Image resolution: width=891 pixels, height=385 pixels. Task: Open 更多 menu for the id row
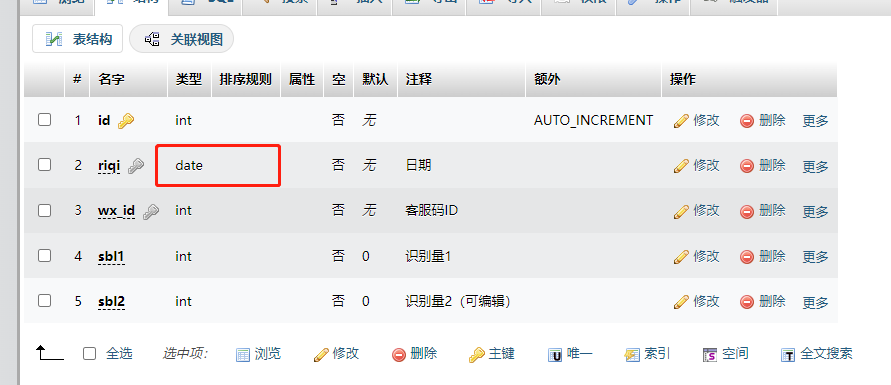[815, 120]
